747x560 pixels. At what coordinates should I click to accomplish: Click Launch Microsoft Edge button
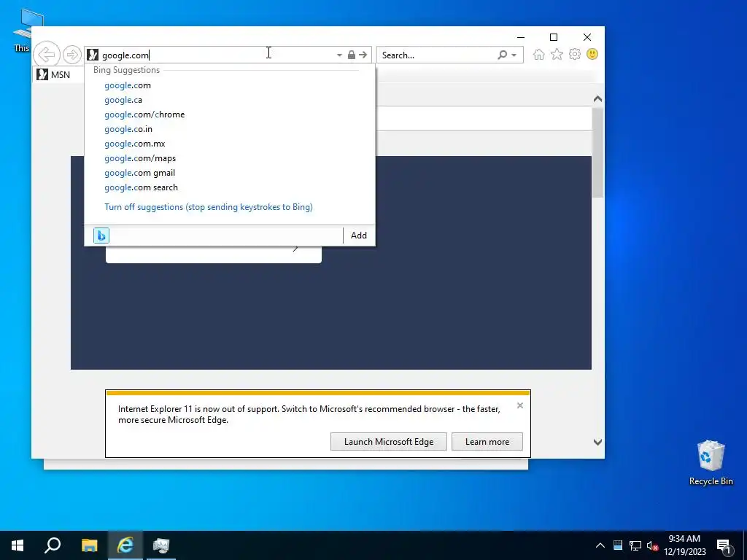tap(389, 441)
